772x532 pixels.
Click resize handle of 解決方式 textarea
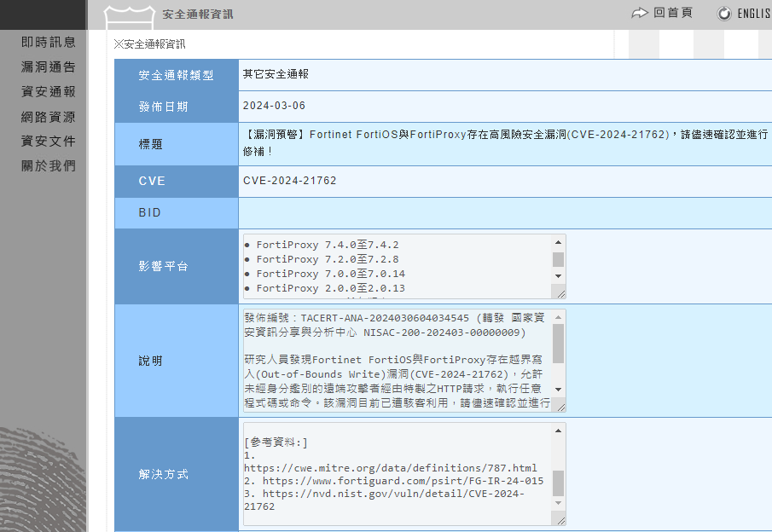(560, 520)
